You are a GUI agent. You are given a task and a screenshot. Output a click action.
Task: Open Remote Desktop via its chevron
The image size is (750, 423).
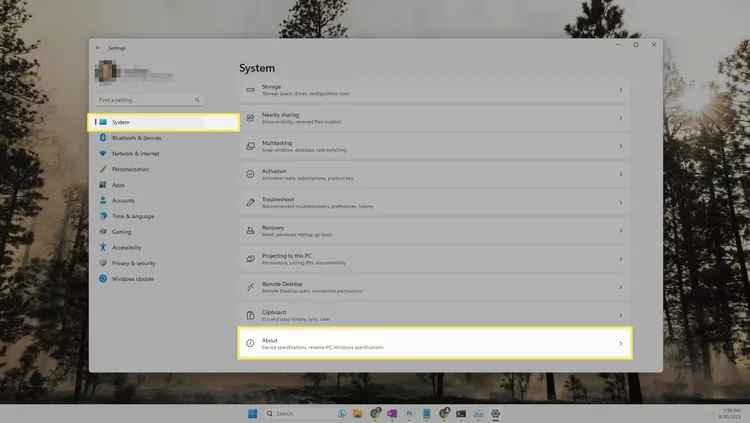click(621, 288)
